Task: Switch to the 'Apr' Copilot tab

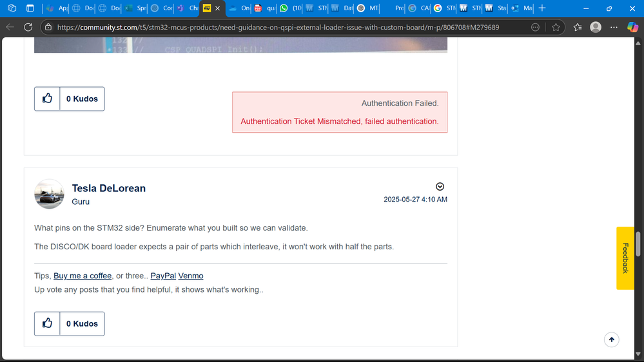Action: [x=57, y=8]
